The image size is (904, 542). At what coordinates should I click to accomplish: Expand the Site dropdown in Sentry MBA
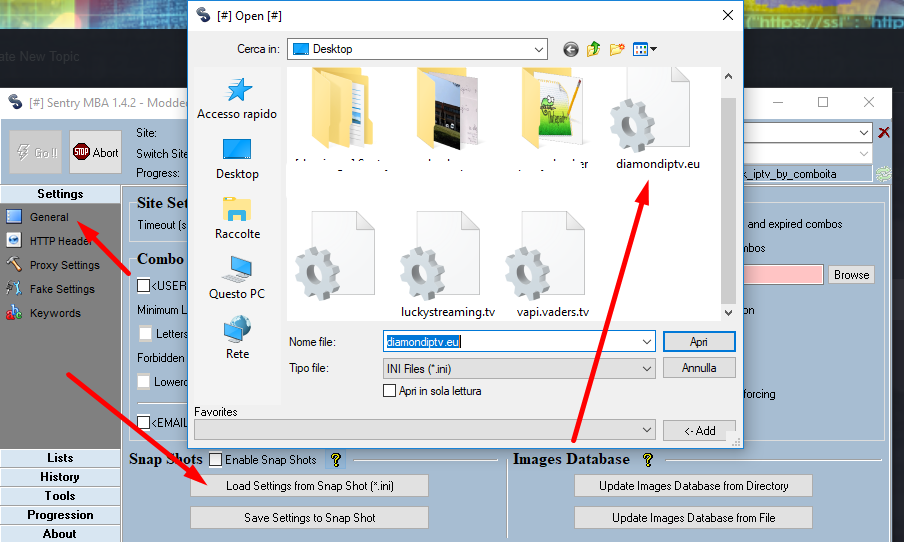864,133
